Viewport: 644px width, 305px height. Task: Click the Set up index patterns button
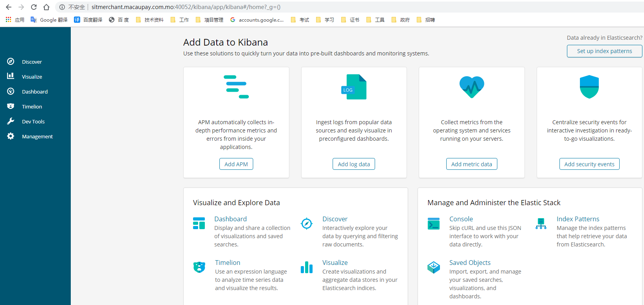click(604, 51)
